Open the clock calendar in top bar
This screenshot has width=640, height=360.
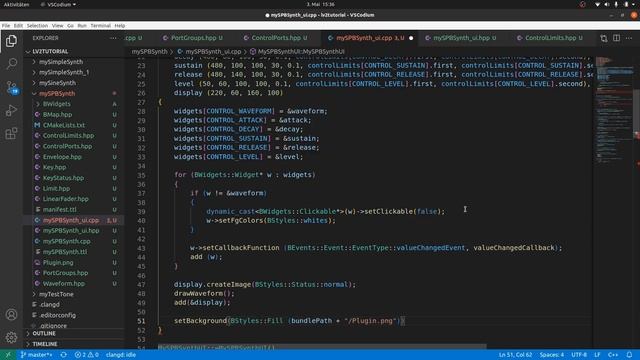click(x=320, y=4)
